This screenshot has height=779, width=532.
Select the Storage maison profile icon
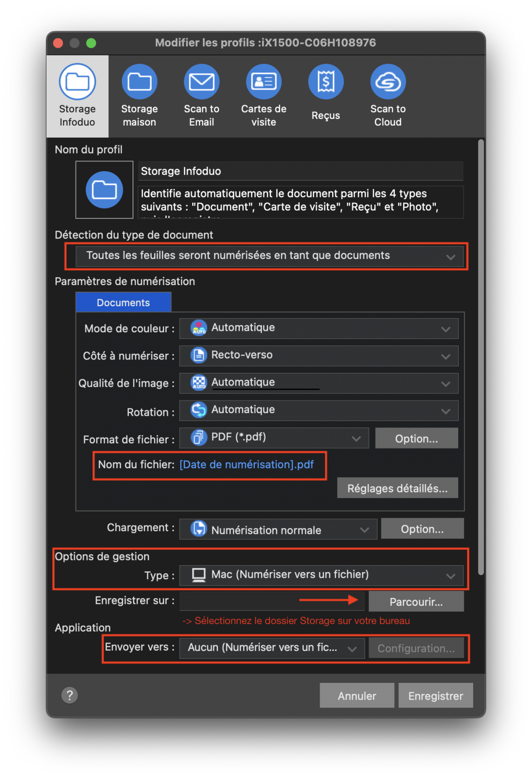[139, 82]
